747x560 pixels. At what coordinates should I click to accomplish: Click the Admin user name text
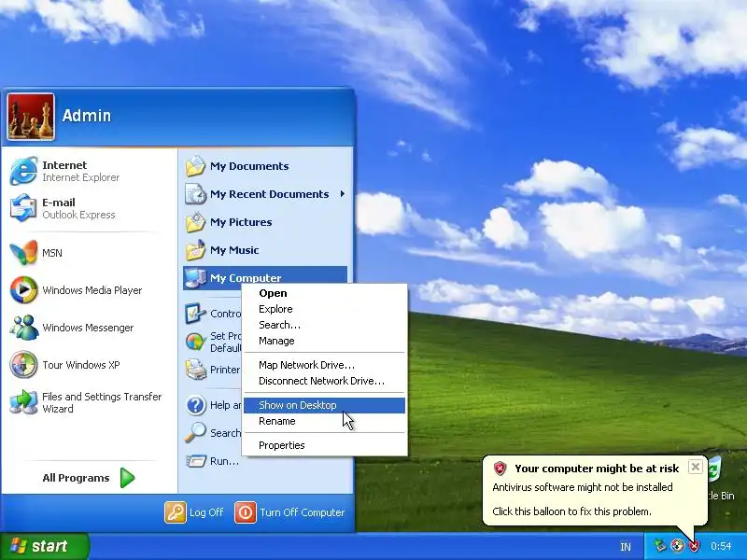[87, 115]
